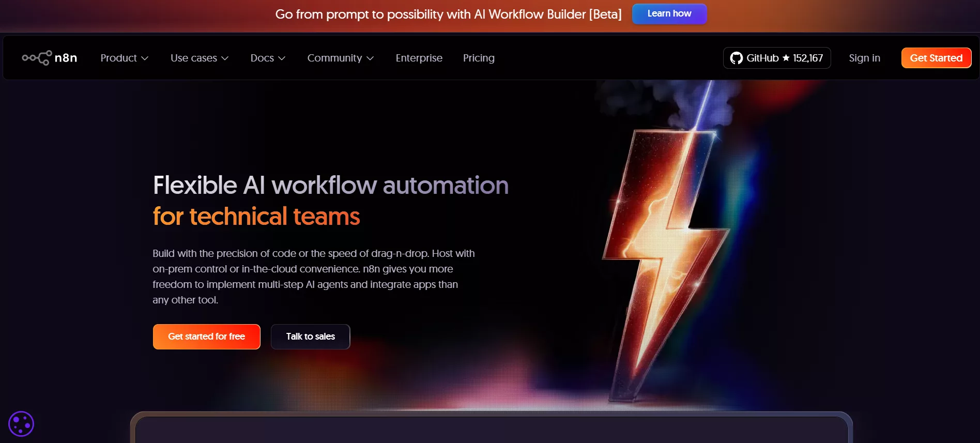This screenshot has height=443, width=980.
Task: Click the AI Workflow Builder banner text
Action: [448, 14]
